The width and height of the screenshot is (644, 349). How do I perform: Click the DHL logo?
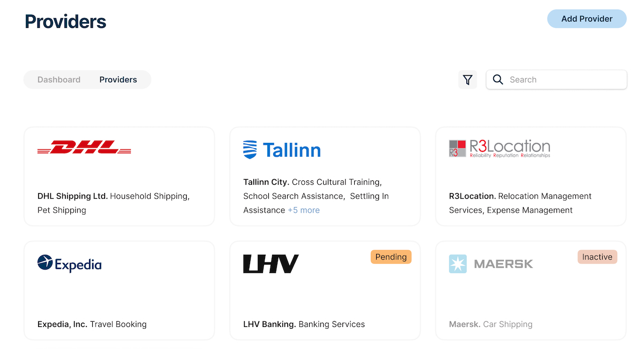coord(84,147)
